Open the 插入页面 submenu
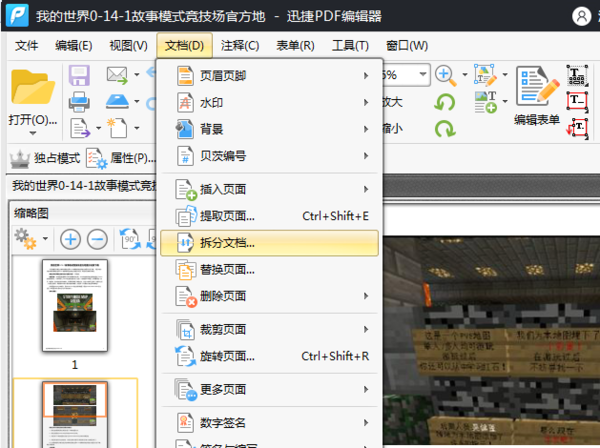 pyautogui.click(x=269, y=189)
